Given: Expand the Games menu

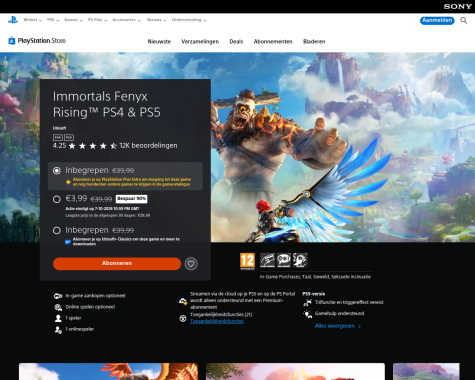Looking at the screenshot, I should [x=73, y=20].
